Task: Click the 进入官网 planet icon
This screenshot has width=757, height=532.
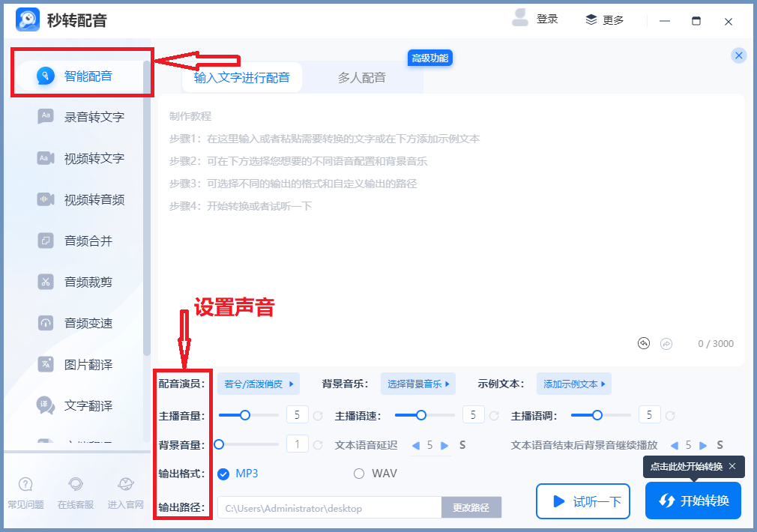Action: (125, 484)
